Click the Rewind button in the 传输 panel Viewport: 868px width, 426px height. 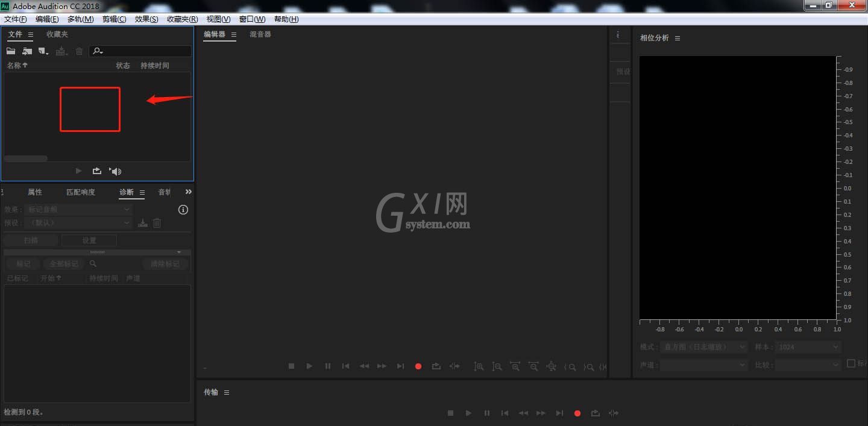[x=523, y=413]
